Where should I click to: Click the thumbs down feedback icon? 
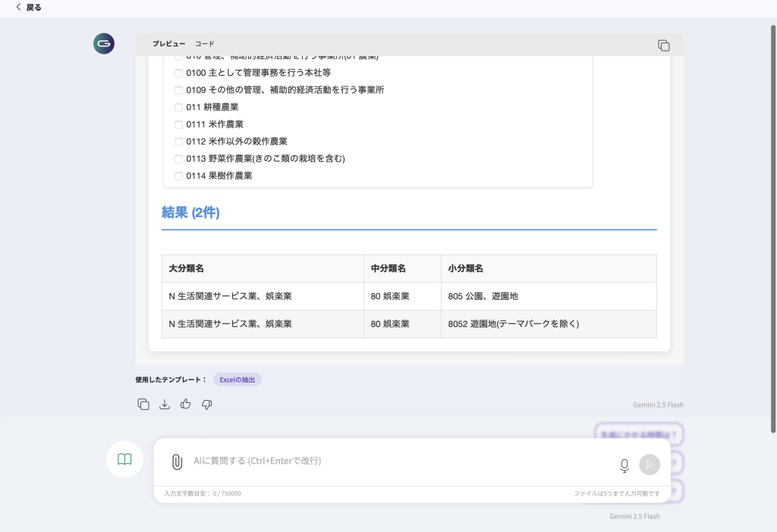pyautogui.click(x=207, y=405)
